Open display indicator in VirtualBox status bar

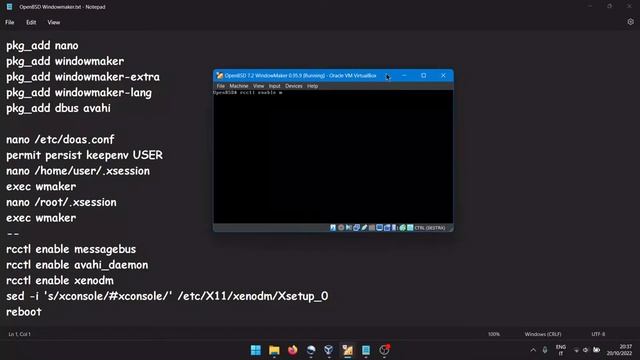pos(379,228)
